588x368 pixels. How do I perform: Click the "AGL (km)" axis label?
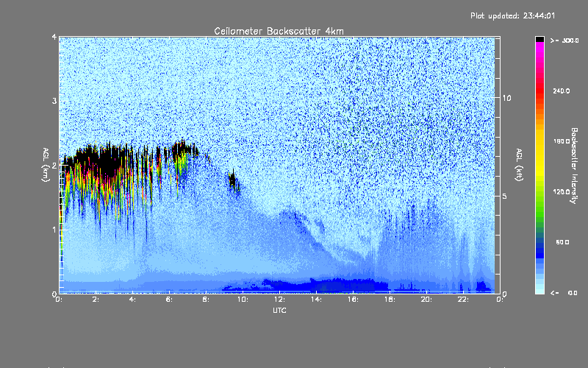(x=46, y=165)
